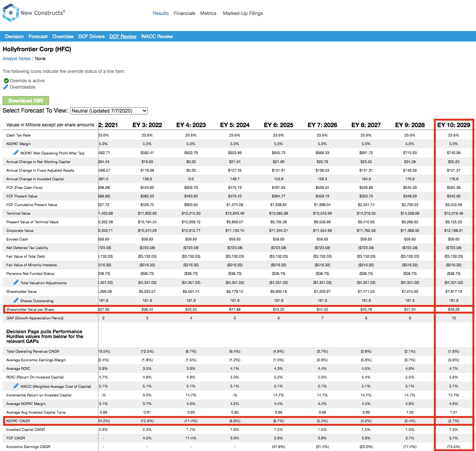Click the EY 6: 2025 column header
The image size is (476, 451).
(278, 125)
